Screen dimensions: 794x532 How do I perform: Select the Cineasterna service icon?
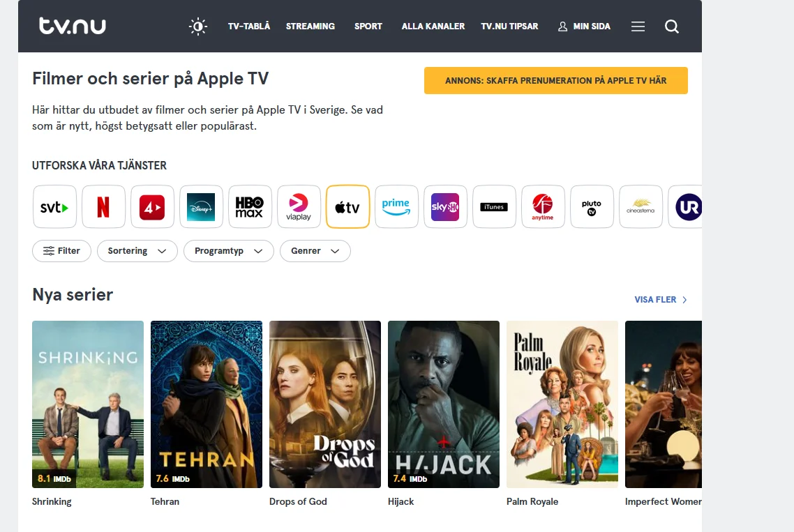tap(641, 206)
